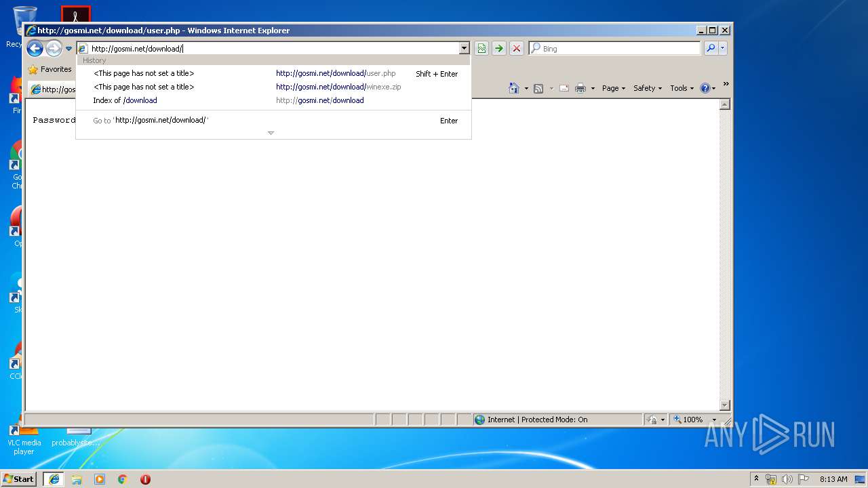The image size is (868, 488).
Task: Click the Help question mark icon
Action: tap(705, 88)
